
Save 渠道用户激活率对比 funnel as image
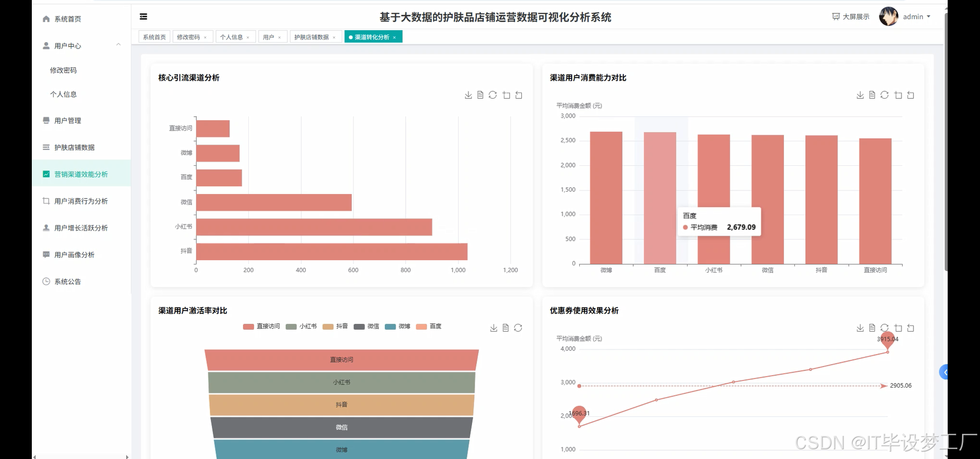pos(494,328)
